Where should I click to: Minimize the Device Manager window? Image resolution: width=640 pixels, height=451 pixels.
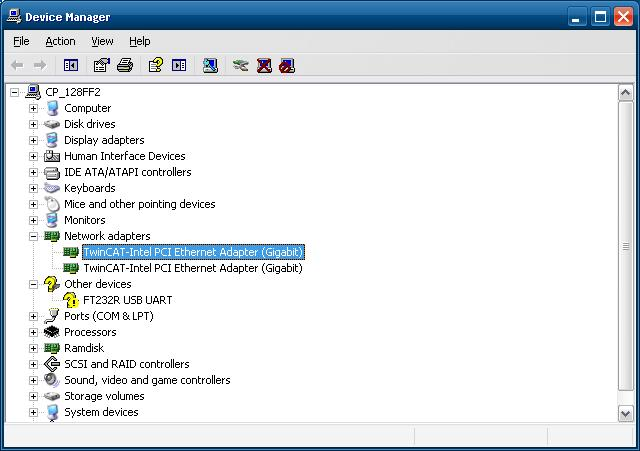[576, 17]
